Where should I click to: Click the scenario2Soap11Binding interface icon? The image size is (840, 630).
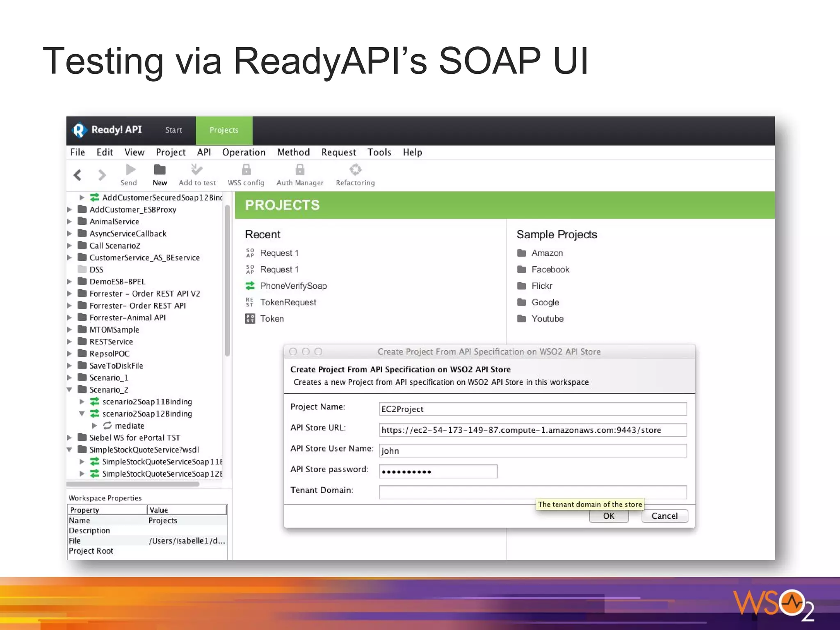pyautogui.click(x=95, y=402)
